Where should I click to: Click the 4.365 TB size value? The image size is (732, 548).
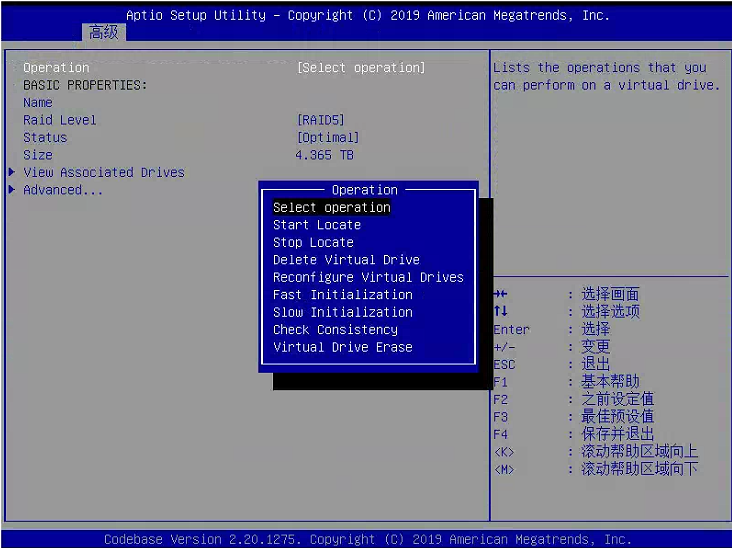tap(324, 155)
